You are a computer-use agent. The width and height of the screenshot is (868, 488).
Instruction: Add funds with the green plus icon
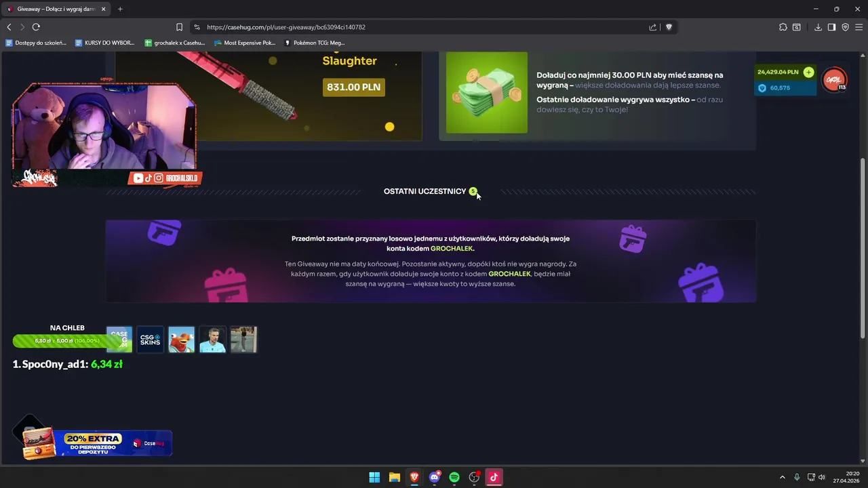808,72
